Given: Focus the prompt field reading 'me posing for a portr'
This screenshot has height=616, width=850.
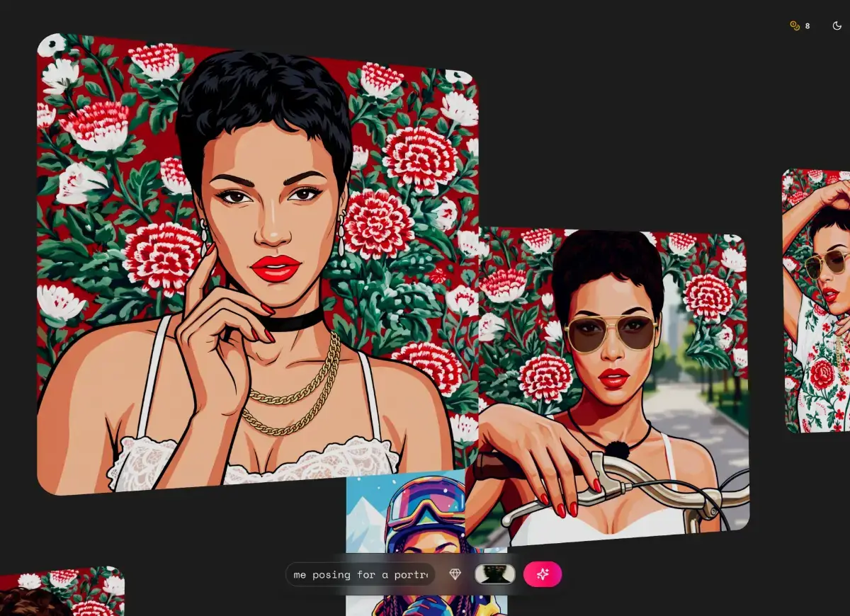Looking at the screenshot, I should click(361, 574).
